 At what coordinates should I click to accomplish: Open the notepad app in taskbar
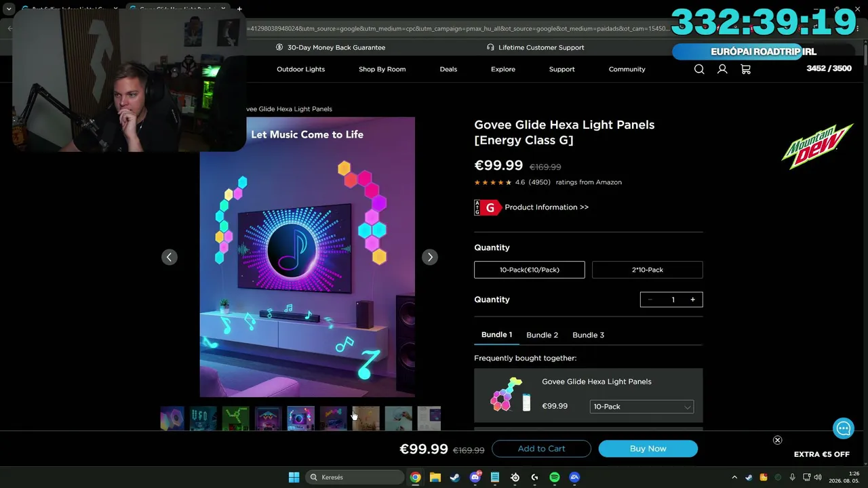click(x=495, y=477)
